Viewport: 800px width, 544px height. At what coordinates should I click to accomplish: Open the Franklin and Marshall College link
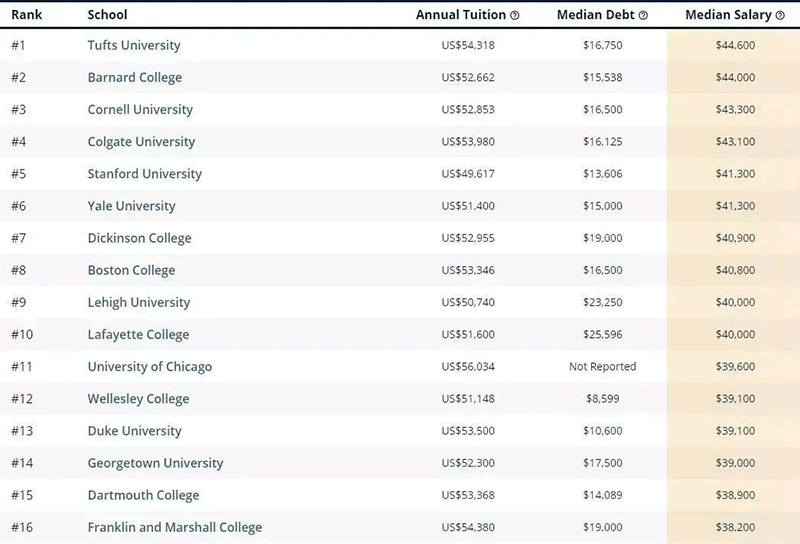[x=174, y=528]
